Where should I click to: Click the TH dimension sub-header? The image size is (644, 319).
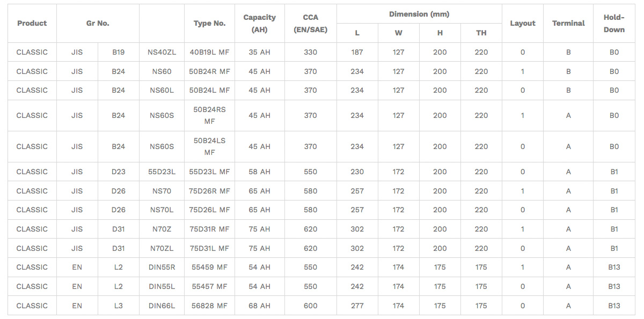(x=481, y=33)
